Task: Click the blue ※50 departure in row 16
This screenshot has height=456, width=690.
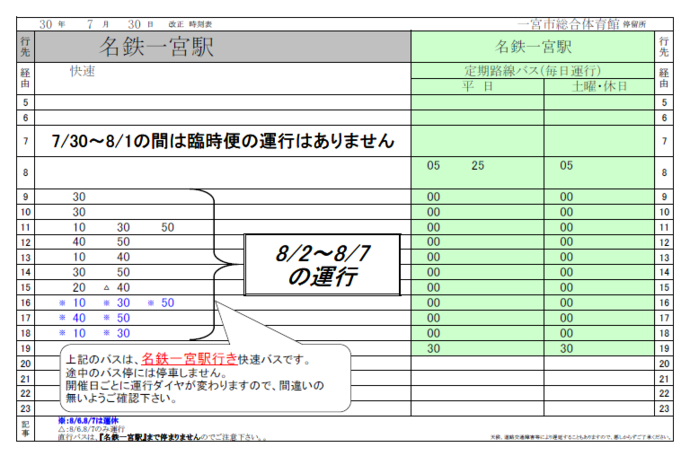Action: 161,303
